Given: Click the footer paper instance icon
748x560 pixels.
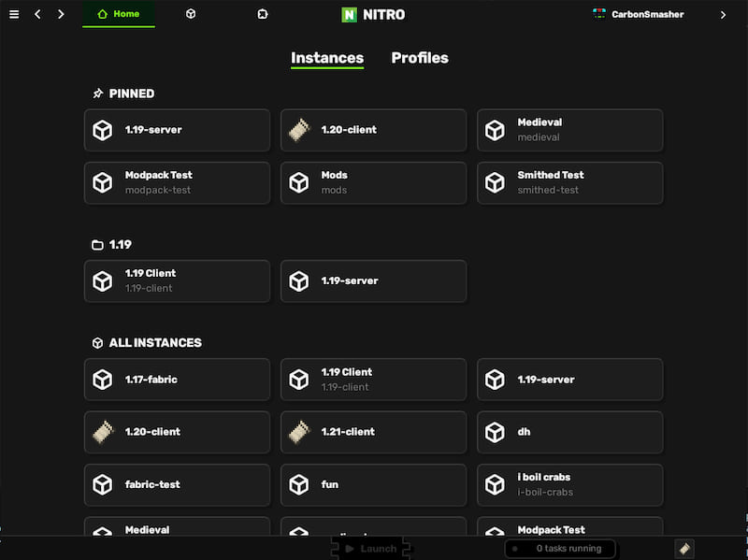Looking at the screenshot, I should pos(684,549).
